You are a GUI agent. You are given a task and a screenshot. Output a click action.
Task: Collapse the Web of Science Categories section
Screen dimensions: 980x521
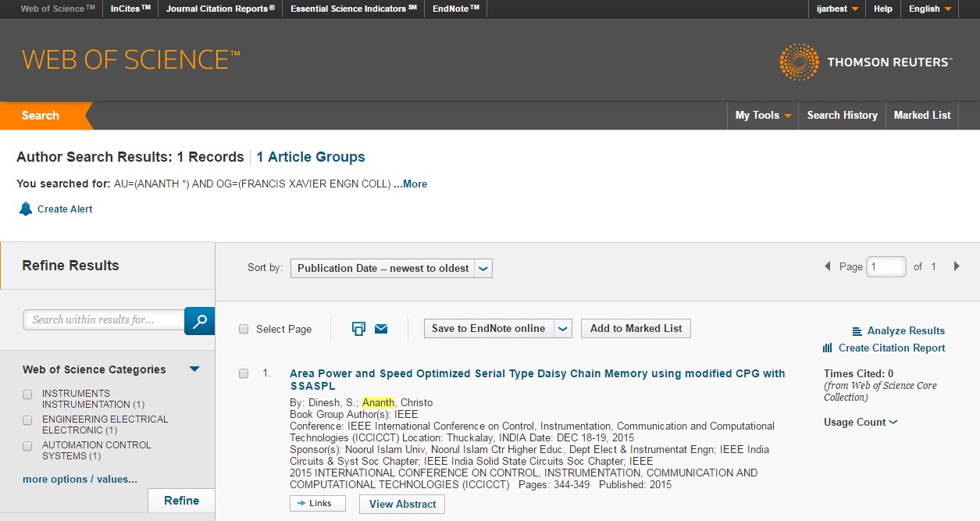[x=194, y=369]
